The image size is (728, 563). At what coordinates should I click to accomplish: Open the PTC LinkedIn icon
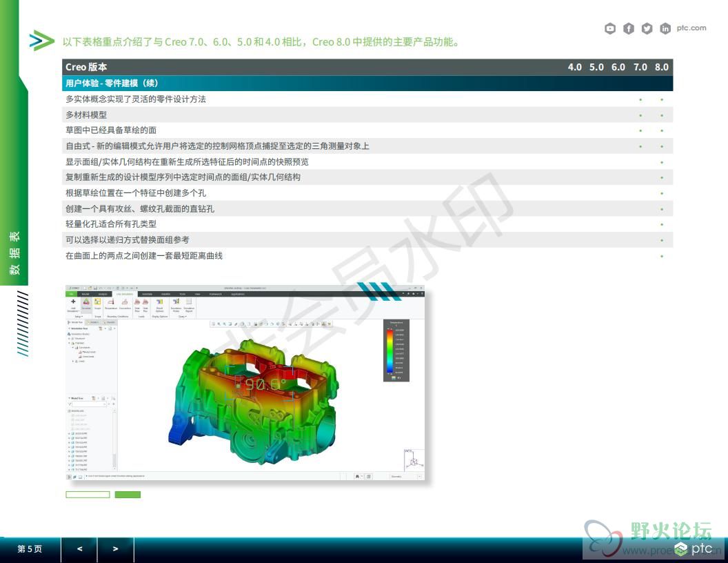coord(665,28)
